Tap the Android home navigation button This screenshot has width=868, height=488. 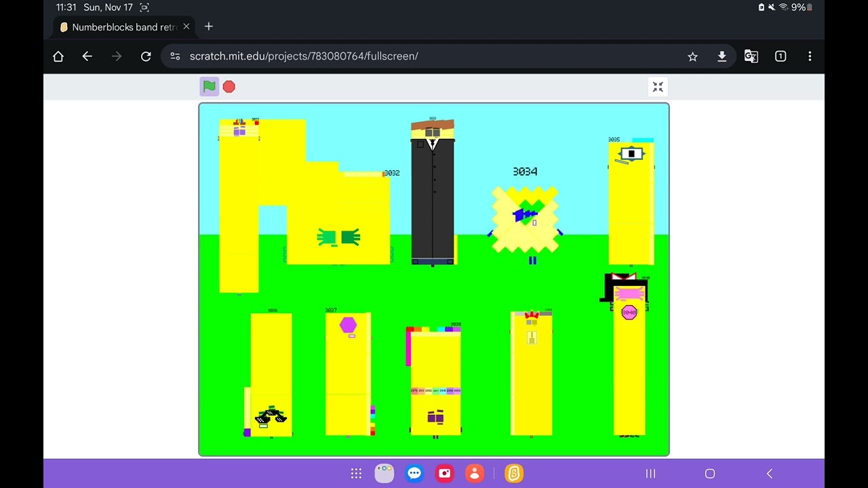click(x=710, y=474)
